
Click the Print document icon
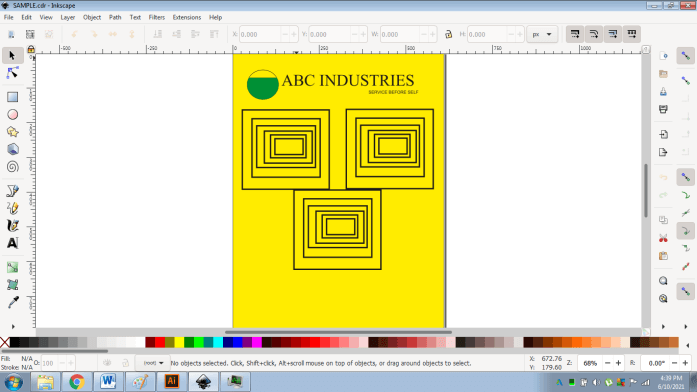(x=663, y=109)
